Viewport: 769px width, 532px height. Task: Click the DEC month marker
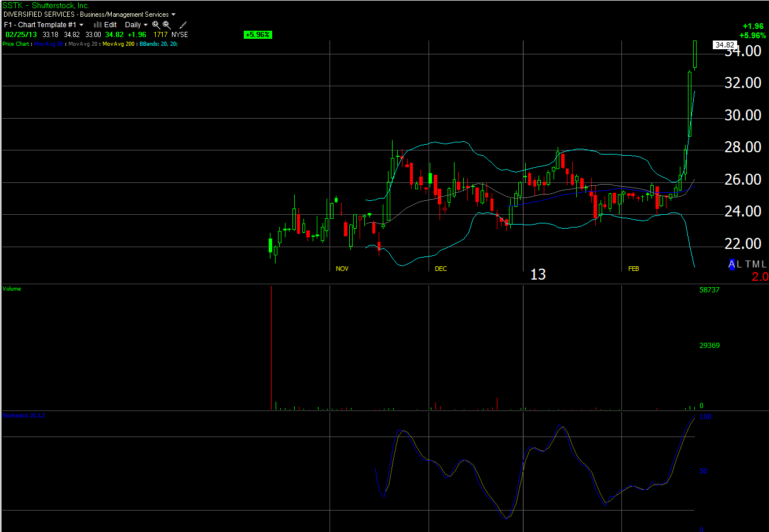(x=441, y=269)
